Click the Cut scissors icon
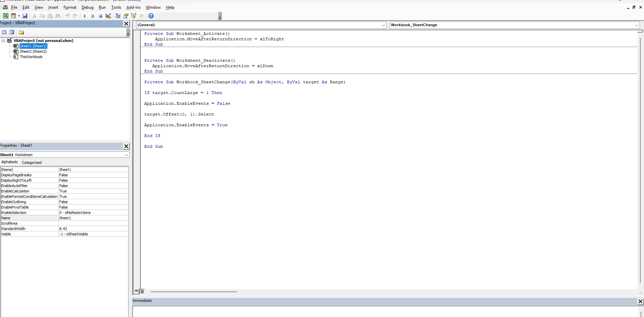The image size is (644, 317). [x=34, y=16]
